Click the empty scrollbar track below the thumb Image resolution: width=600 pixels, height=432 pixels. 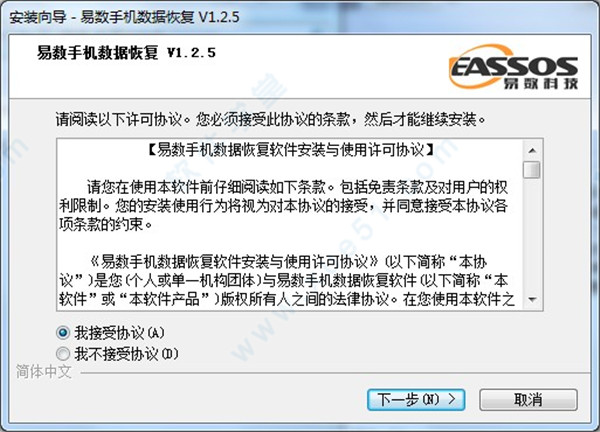[x=532, y=235]
